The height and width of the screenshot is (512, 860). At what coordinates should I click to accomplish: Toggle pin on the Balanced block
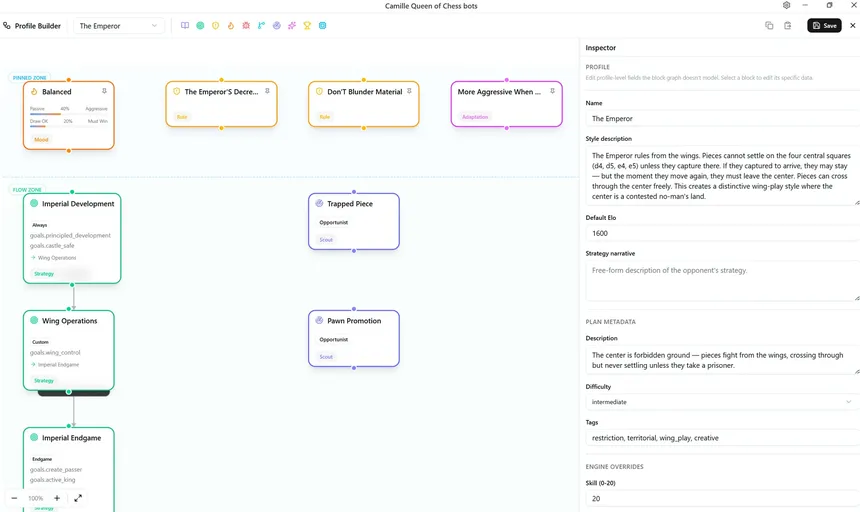coord(104,91)
